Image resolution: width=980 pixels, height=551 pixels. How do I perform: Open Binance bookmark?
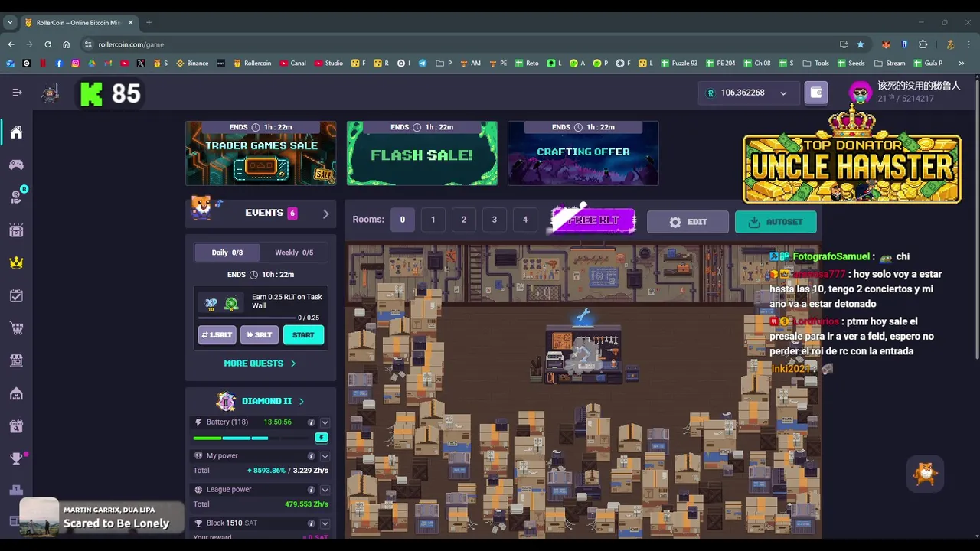[x=192, y=64]
